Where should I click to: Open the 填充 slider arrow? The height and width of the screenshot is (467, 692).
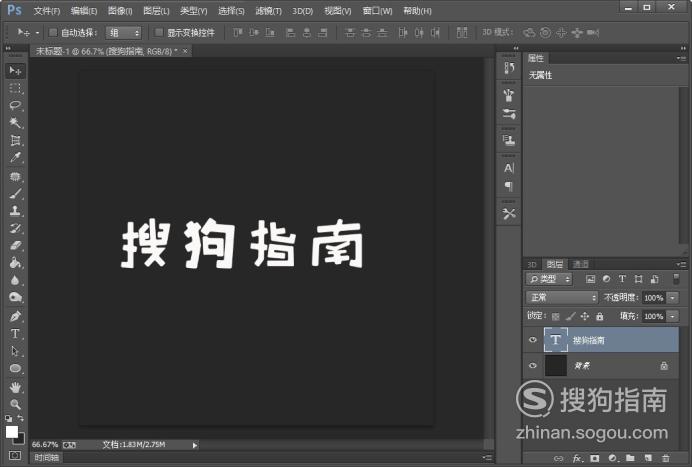[672, 316]
